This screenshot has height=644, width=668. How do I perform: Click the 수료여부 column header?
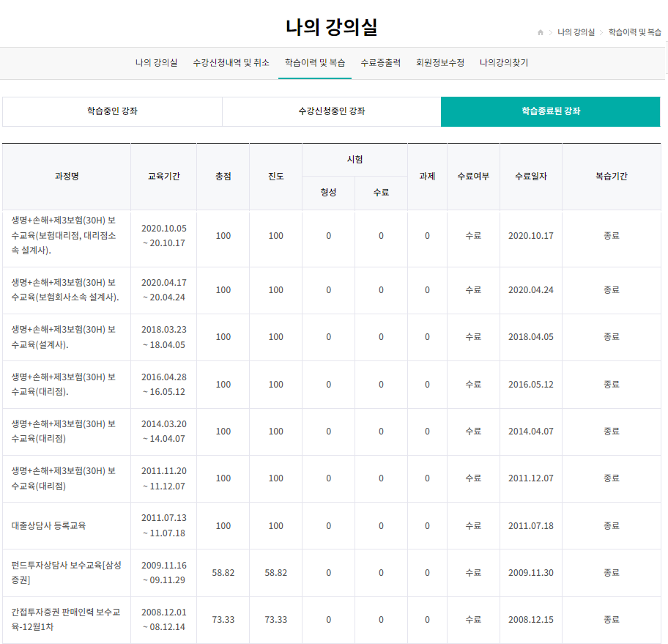473,176
